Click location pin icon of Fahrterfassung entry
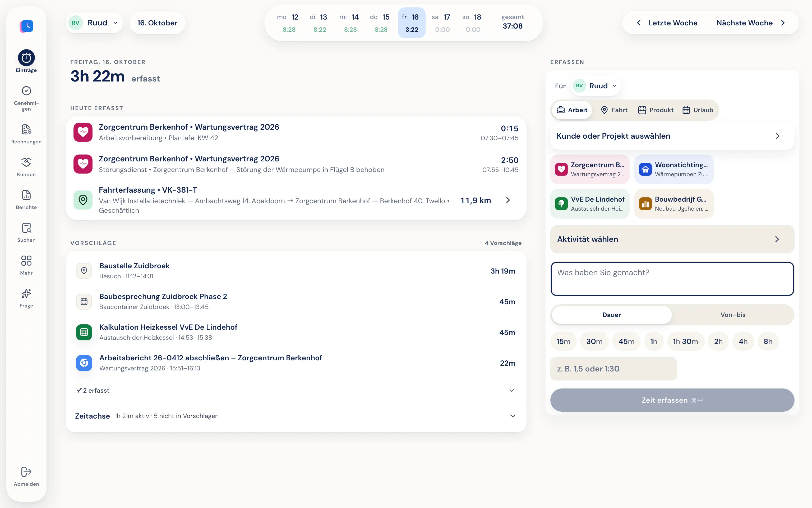Screen dimensions: 812x508 click(x=83, y=200)
